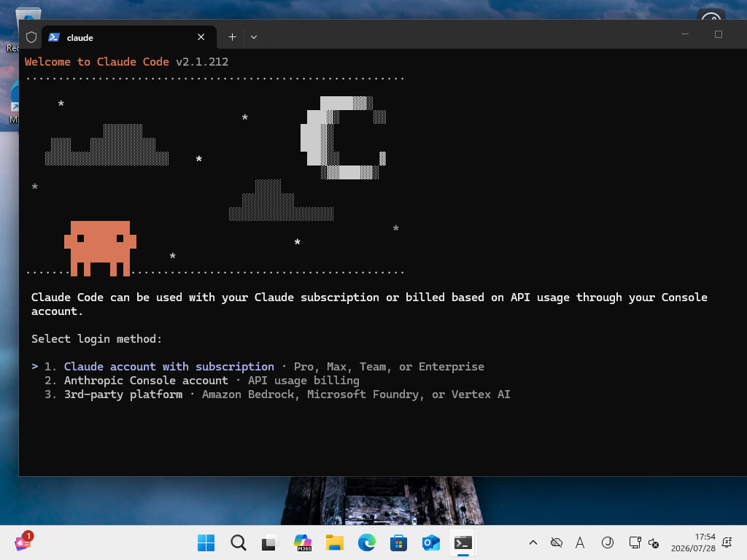
Task: Click the 'Welcome to Claude Code' heading
Action: click(97, 62)
